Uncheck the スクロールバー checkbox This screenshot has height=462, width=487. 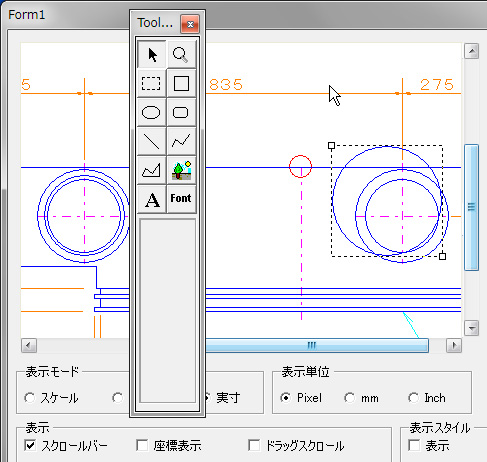[30, 445]
